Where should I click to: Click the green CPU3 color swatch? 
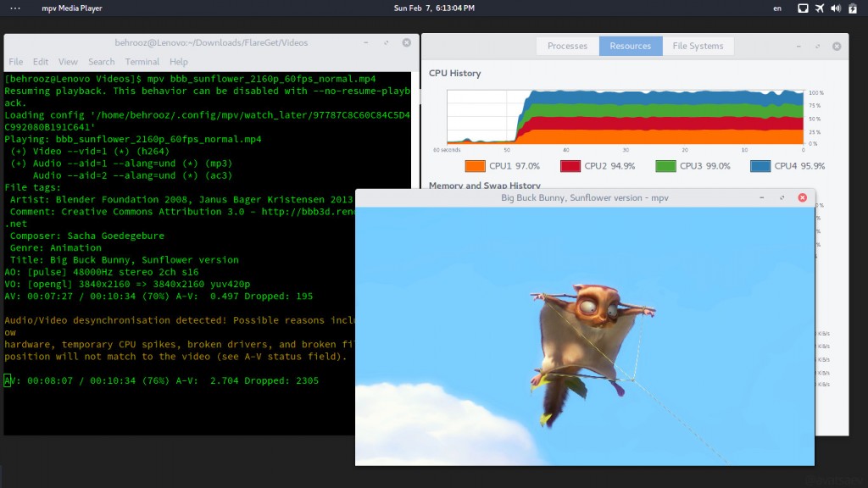pos(665,166)
